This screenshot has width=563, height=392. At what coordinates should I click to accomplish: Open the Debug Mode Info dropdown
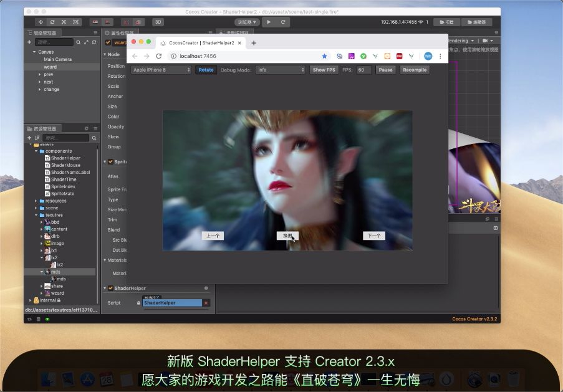[x=281, y=70]
